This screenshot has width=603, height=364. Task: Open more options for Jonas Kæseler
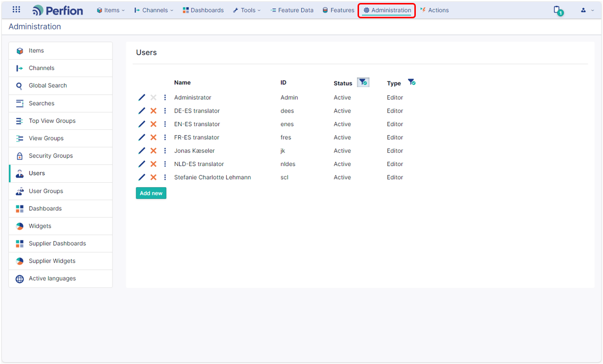[x=165, y=151]
